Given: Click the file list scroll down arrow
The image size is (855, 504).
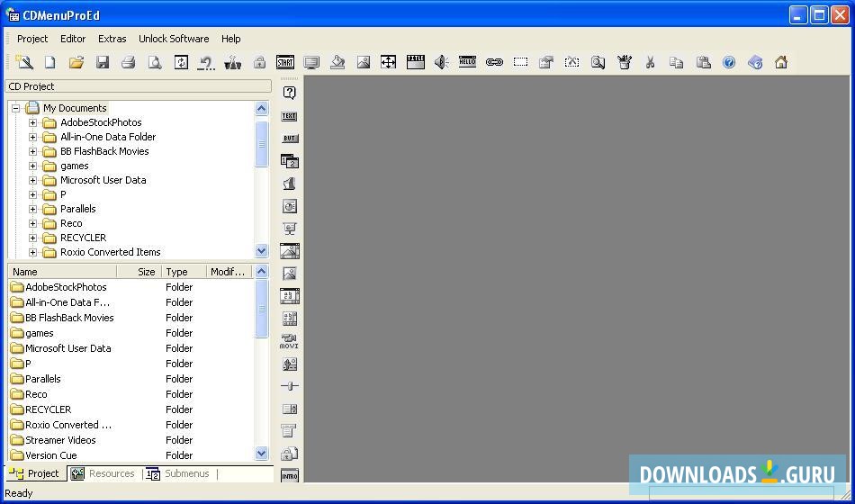Looking at the screenshot, I should tap(262, 454).
